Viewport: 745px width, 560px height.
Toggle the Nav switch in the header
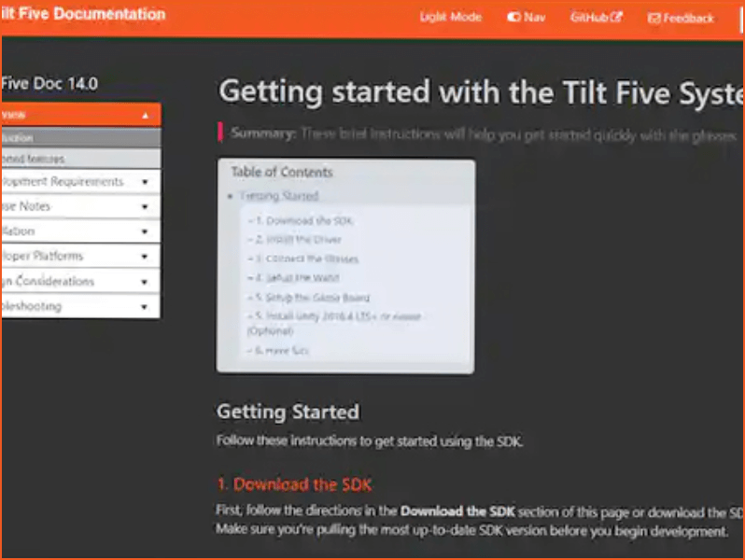(526, 18)
